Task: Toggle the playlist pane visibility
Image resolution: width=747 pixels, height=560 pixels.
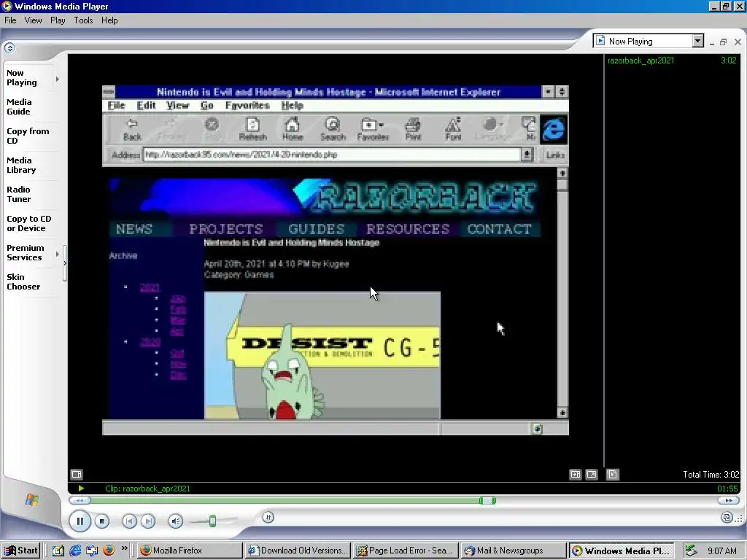Action: point(613,474)
